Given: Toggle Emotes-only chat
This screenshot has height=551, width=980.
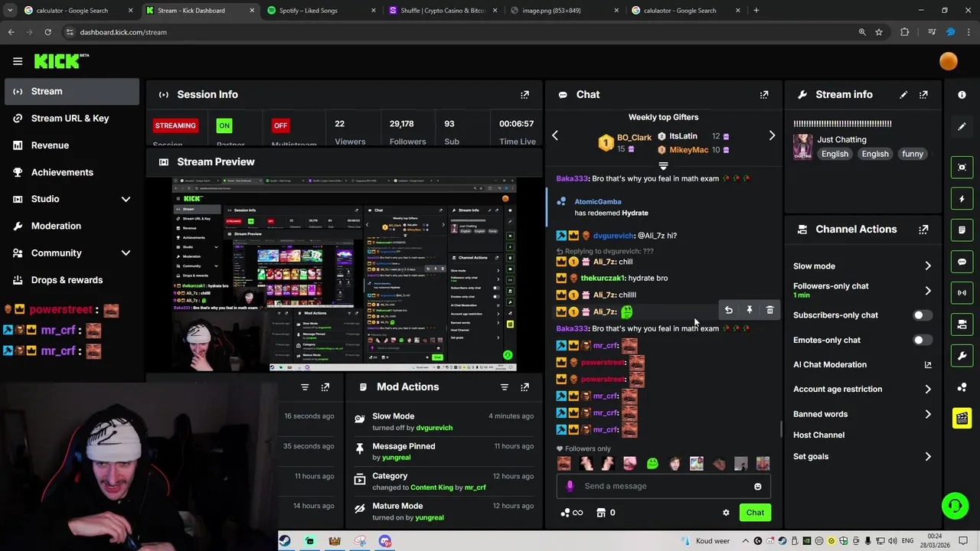Looking at the screenshot, I should pos(923,340).
